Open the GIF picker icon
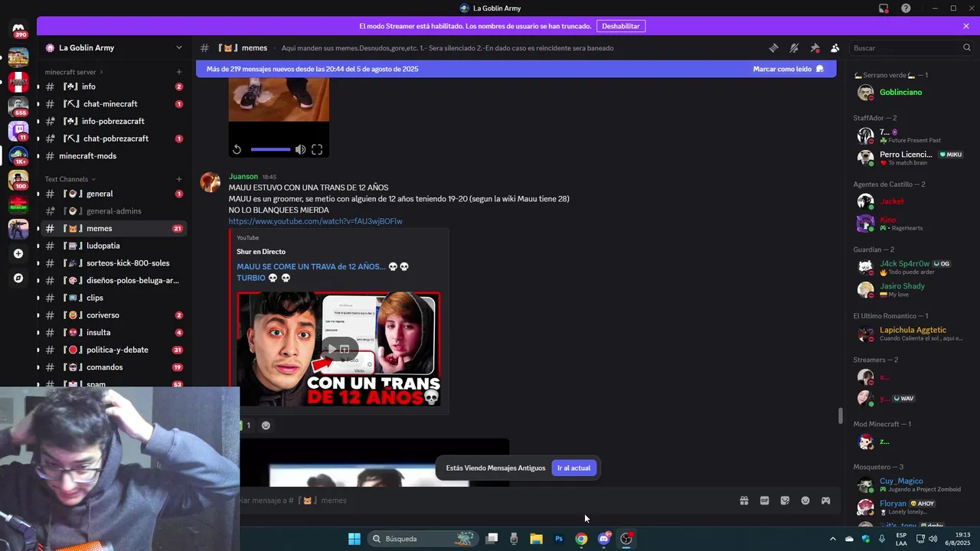The height and width of the screenshot is (551, 980). click(764, 500)
